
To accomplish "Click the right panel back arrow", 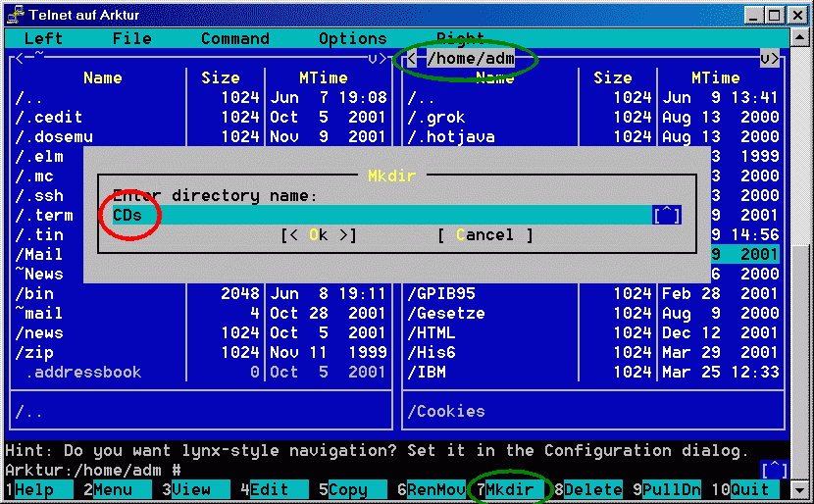I will click(412, 59).
